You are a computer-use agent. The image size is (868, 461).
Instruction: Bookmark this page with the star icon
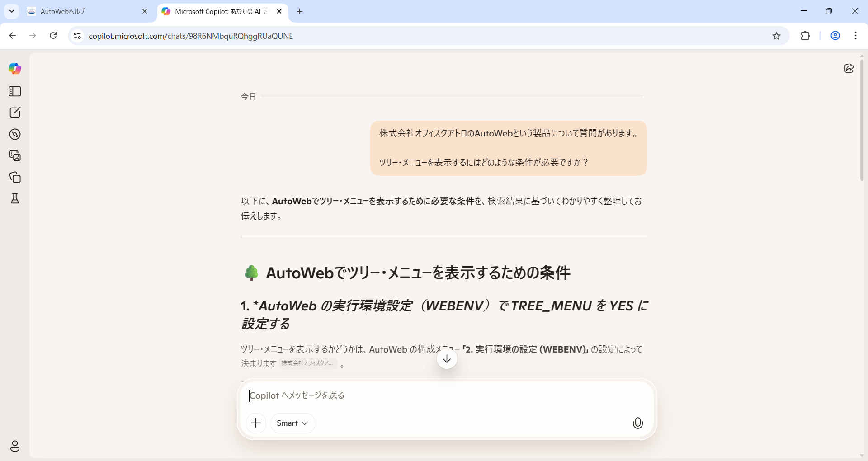(776, 36)
